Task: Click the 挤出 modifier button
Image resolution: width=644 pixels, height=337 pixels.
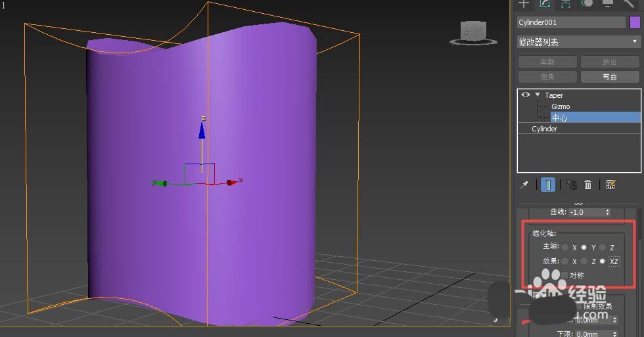Action: (610, 62)
